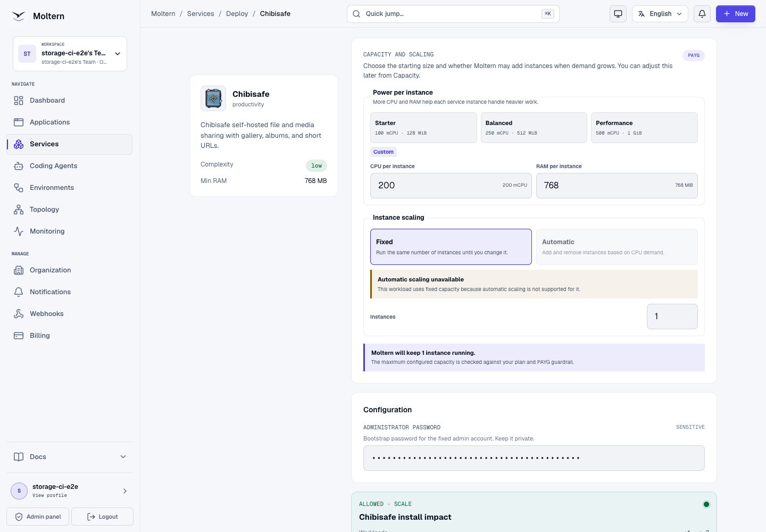Open the English language dropdown
The image size is (766, 532).
pyautogui.click(x=660, y=14)
